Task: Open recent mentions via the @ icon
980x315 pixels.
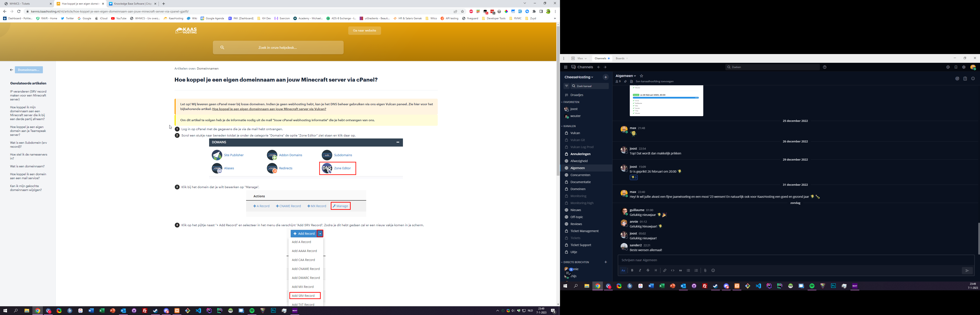Action: click(948, 67)
